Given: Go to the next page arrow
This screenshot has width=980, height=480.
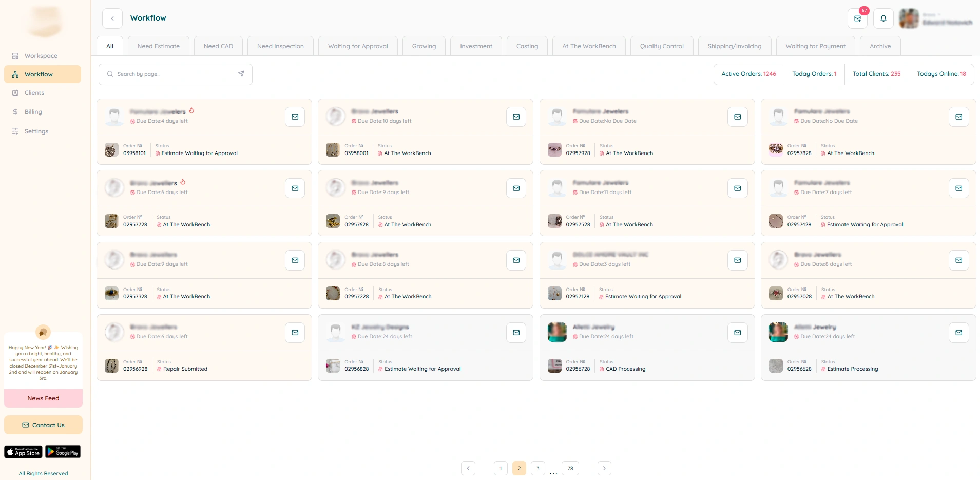Looking at the screenshot, I should [x=604, y=468].
